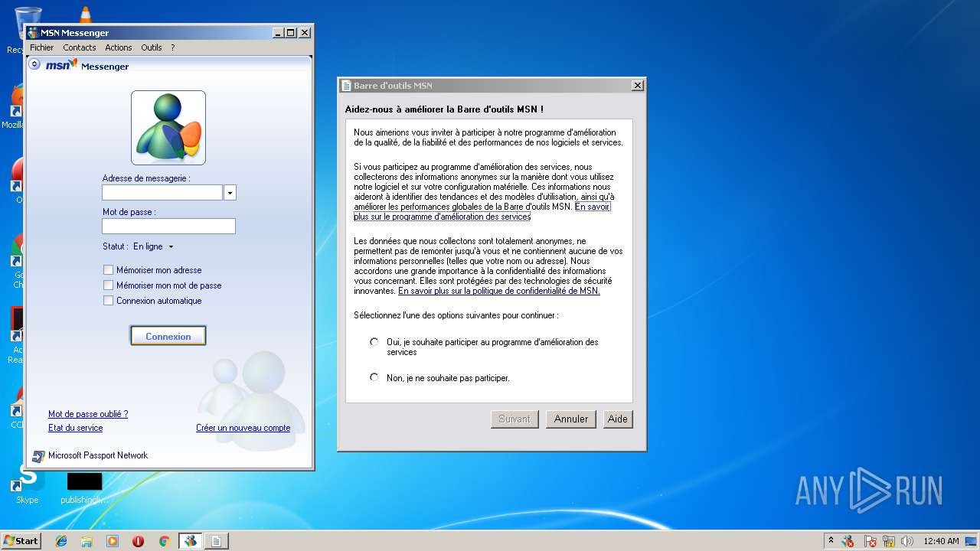The height and width of the screenshot is (551, 980).
Task: Click the MSN Messenger avatar picture
Action: [168, 128]
